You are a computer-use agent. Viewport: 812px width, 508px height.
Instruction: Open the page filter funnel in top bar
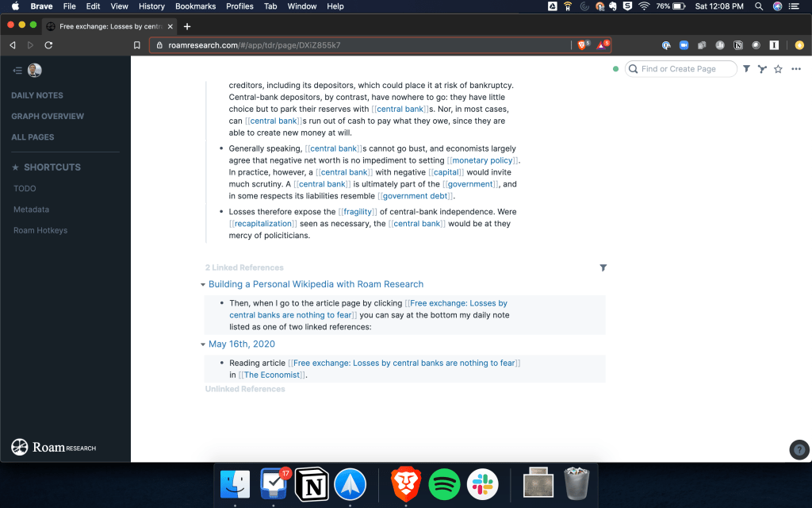pyautogui.click(x=746, y=69)
